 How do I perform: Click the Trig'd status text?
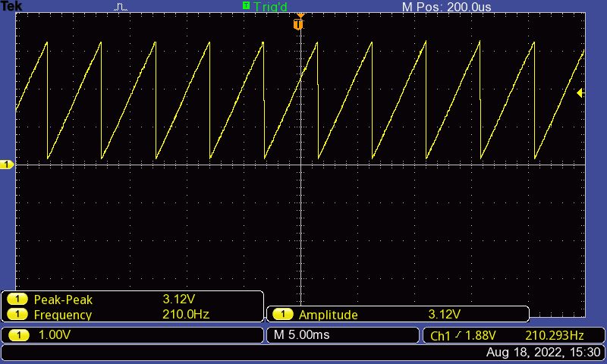(271, 7)
